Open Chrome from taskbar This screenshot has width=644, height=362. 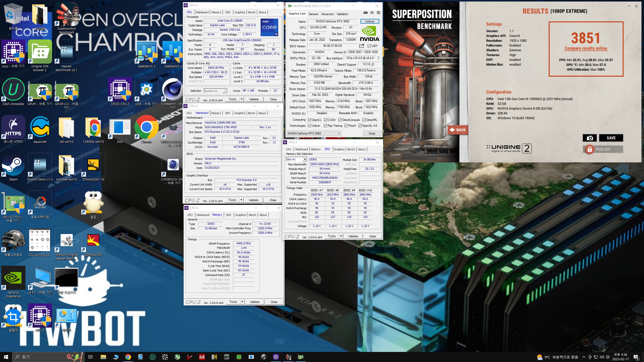point(128,357)
